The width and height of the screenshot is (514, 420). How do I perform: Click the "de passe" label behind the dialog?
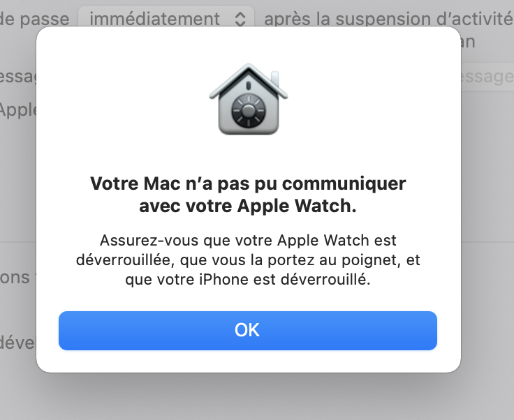[34, 19]
